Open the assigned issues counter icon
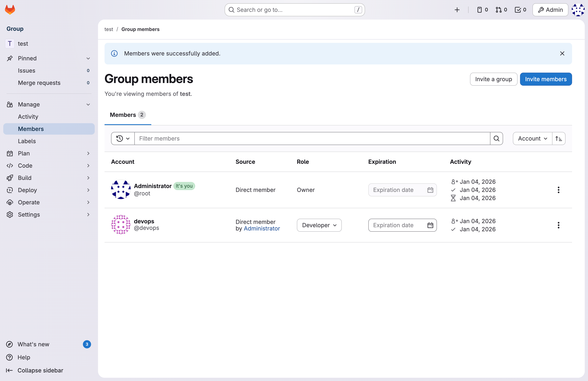Viewport: 588px width, 381px height. [482, 10]
